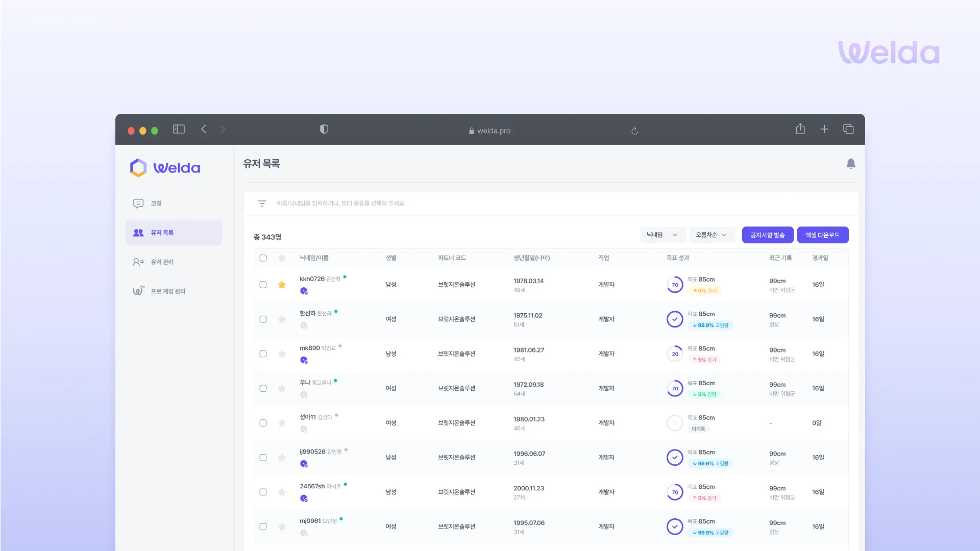This screenshot has width=980, height=551.
Task: Star the 성아11 row
Action: tap(282, 423)
